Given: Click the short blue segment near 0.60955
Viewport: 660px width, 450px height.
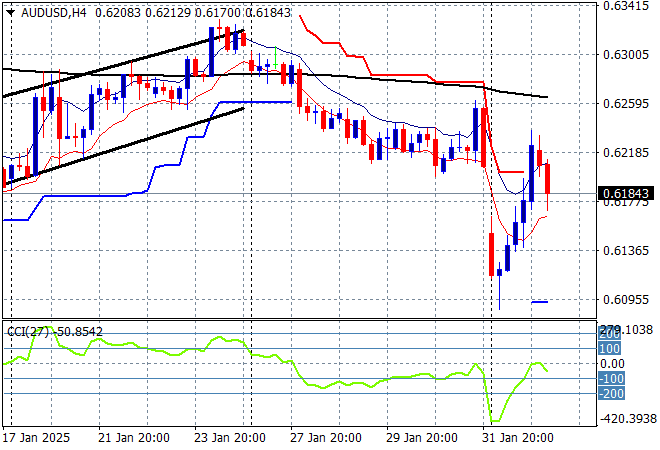Looking at the screenshot, I should 539,302.
